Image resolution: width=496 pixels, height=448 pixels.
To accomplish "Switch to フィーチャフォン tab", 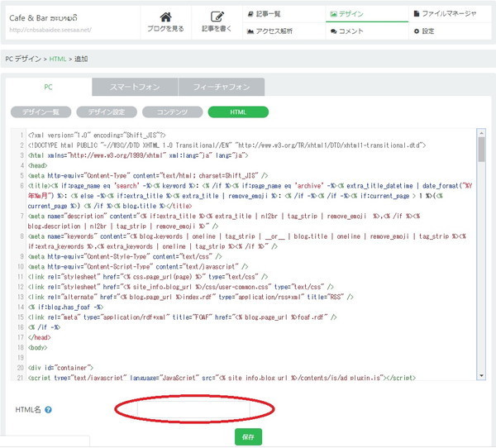I will 222,87.
